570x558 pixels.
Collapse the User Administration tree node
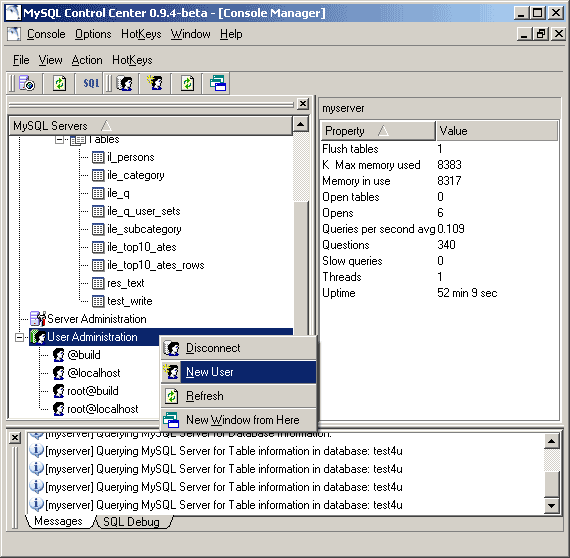click(x=20, y=337)
